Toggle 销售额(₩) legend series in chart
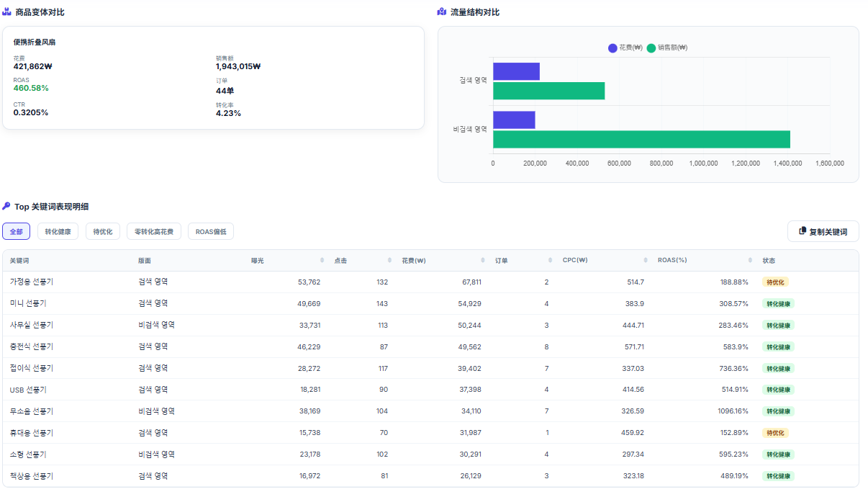868x497 pixels. [667, 48]
